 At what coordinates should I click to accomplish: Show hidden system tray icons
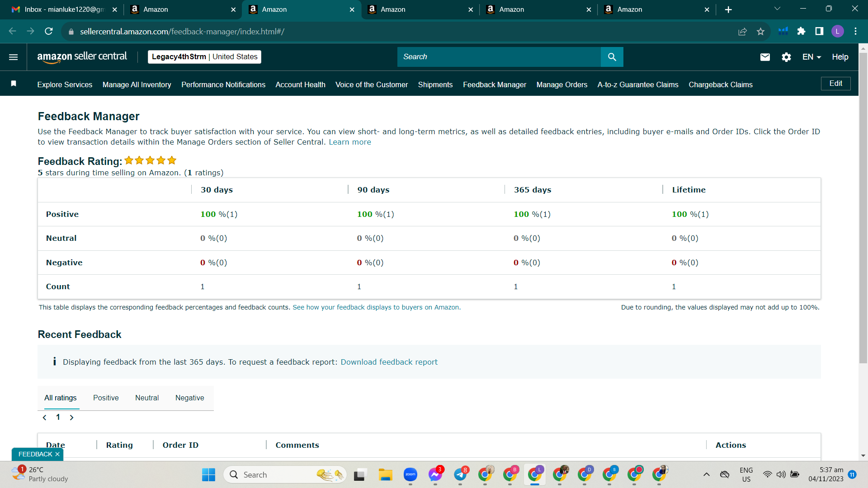706,474
